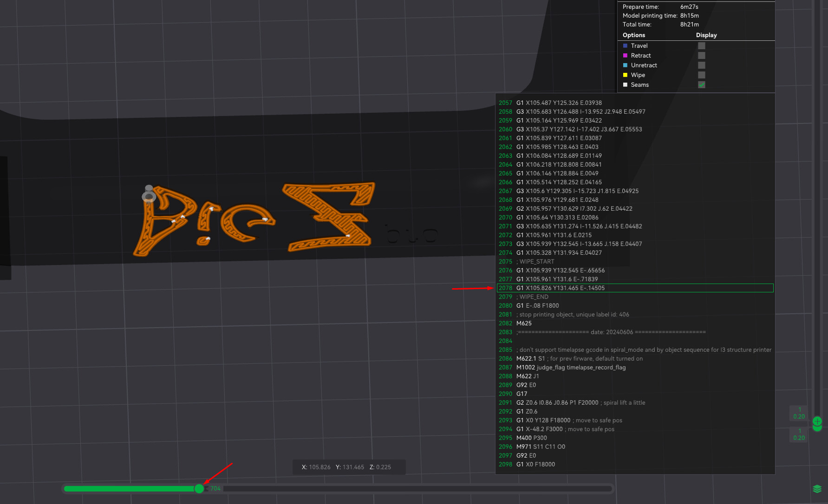Image resolution: width=828 pixels, height=504 pixels.
Task: Select the G-code line M625
Action: tap(635, 323)
